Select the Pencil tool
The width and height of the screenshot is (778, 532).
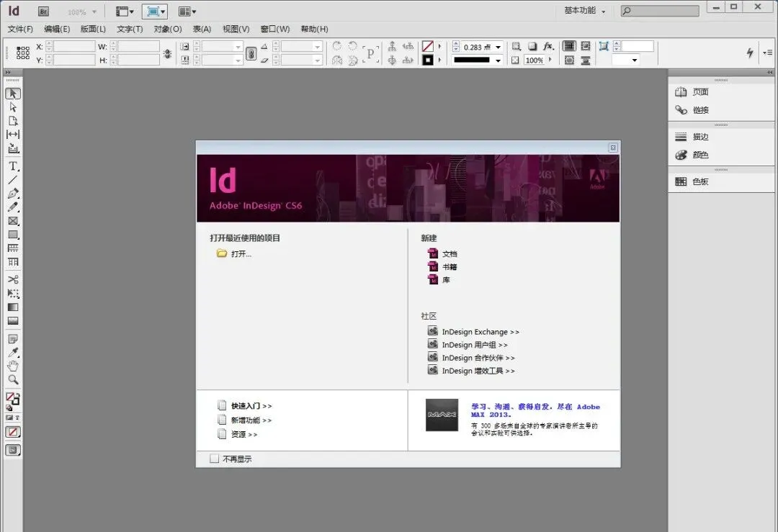point(13,207)
